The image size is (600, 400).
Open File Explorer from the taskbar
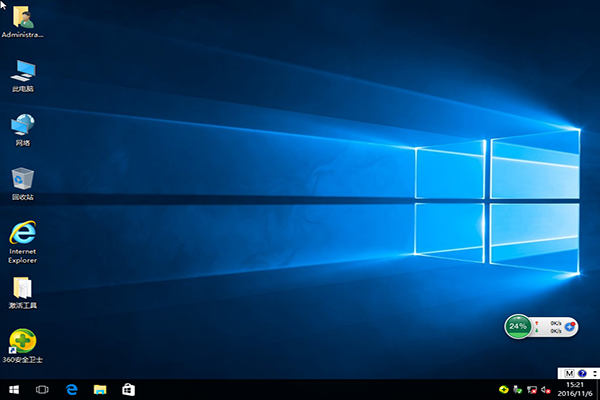click(100, 388)
